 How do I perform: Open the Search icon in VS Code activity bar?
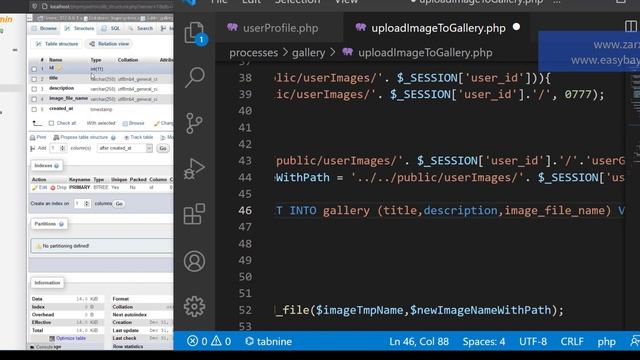click(x=195, y=77)
